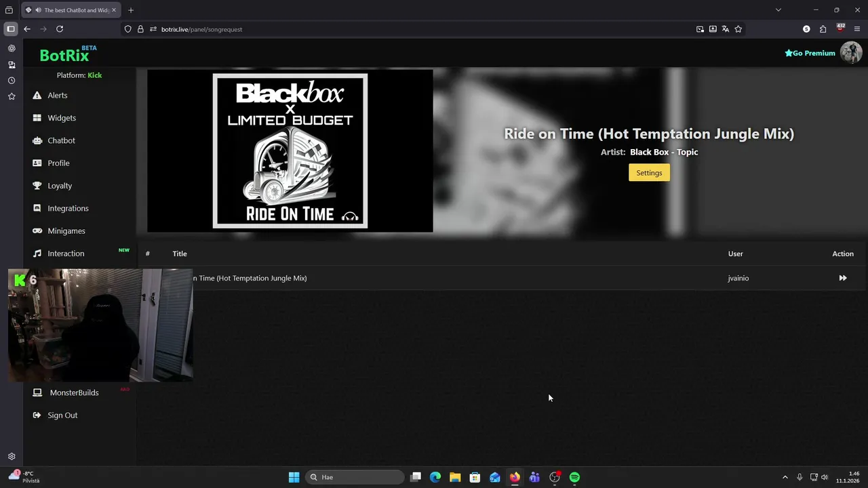Open picture-in-picture icon in address bar
This screenshot has width=868, height=488.
(x=700, y=29)
